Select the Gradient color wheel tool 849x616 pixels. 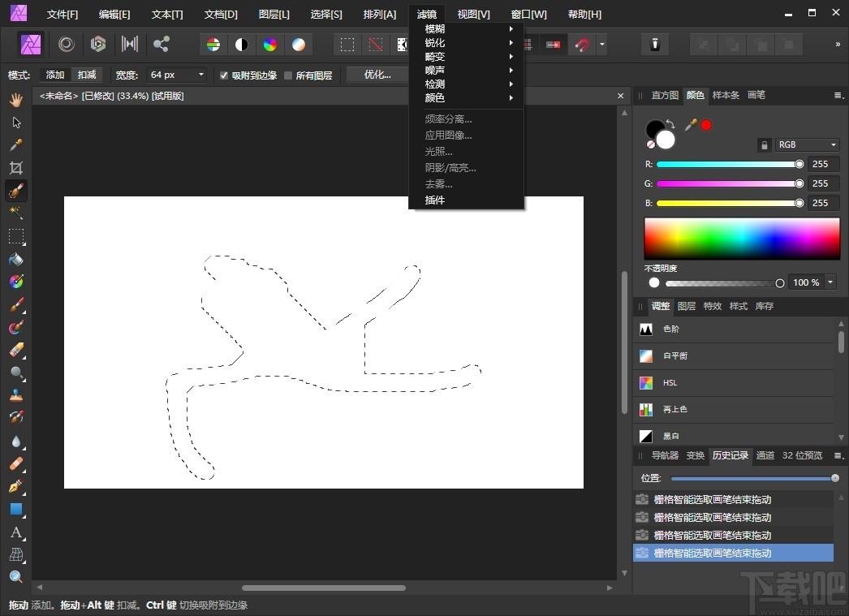(16, 282)
